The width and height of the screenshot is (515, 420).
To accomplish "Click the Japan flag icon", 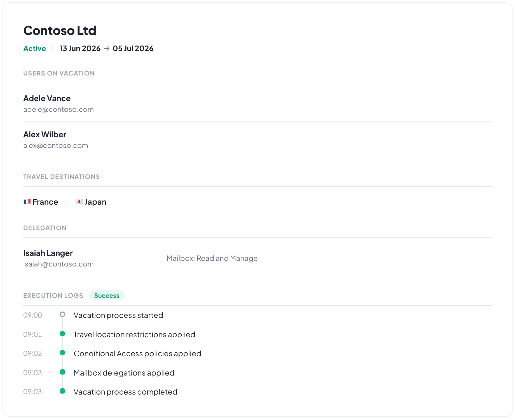I will 79,202.
